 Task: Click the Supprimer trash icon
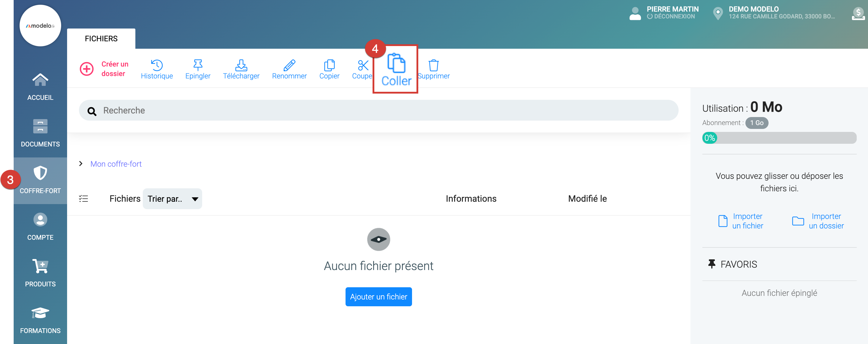[433, 65]
